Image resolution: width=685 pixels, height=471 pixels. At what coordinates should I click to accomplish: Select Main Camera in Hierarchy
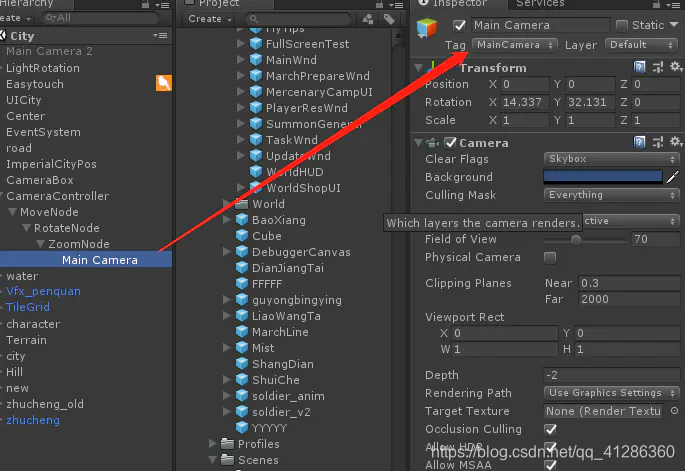pos(86,260)
